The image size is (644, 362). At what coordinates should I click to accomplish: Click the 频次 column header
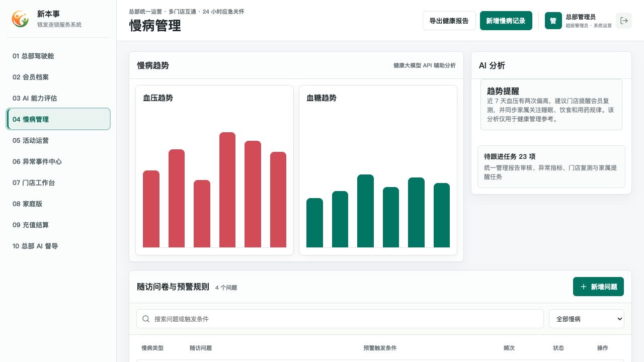pyautogui.click(x=509, y=348)
